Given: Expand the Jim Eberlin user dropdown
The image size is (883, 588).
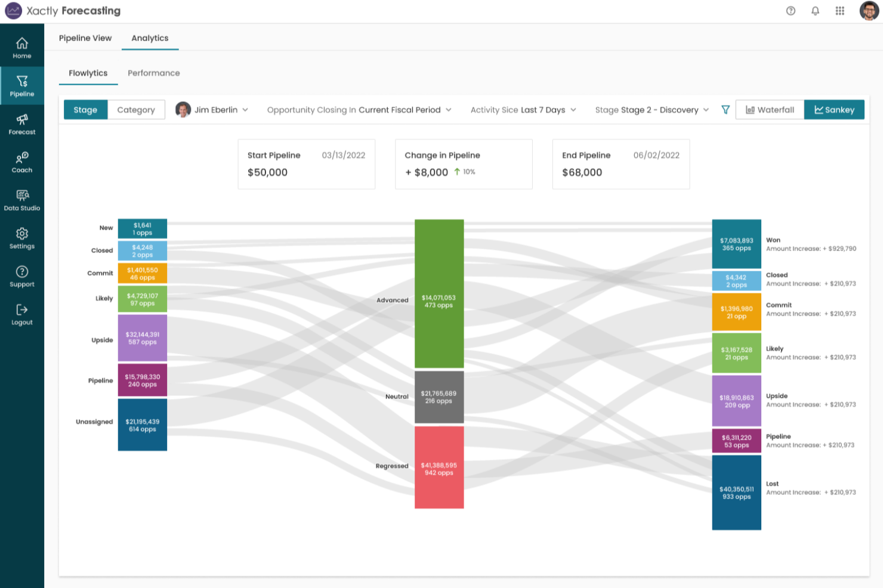Looking at the screenshot, I should click(x=212, y=110).
